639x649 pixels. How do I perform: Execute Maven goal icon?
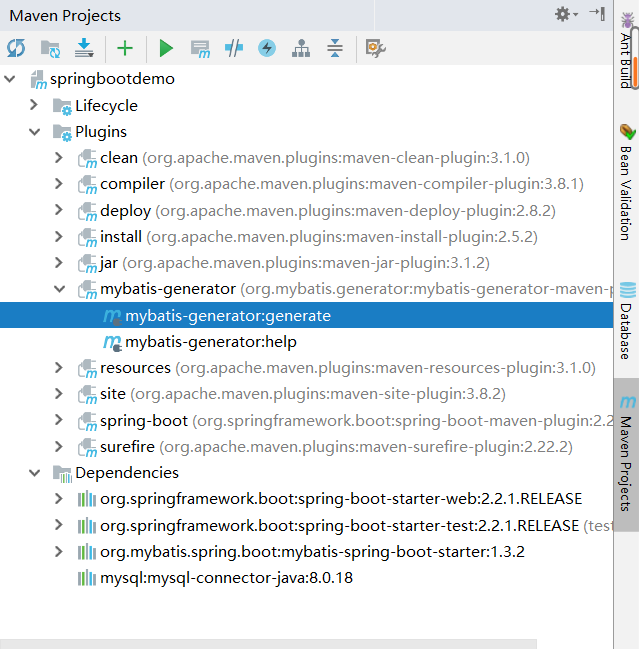click(200, 49)
